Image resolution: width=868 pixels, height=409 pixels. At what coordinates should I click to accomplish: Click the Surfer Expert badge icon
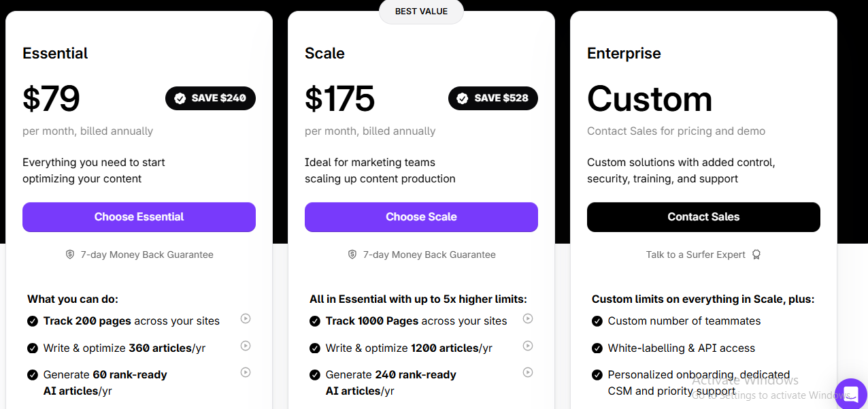tap(756, 255)
